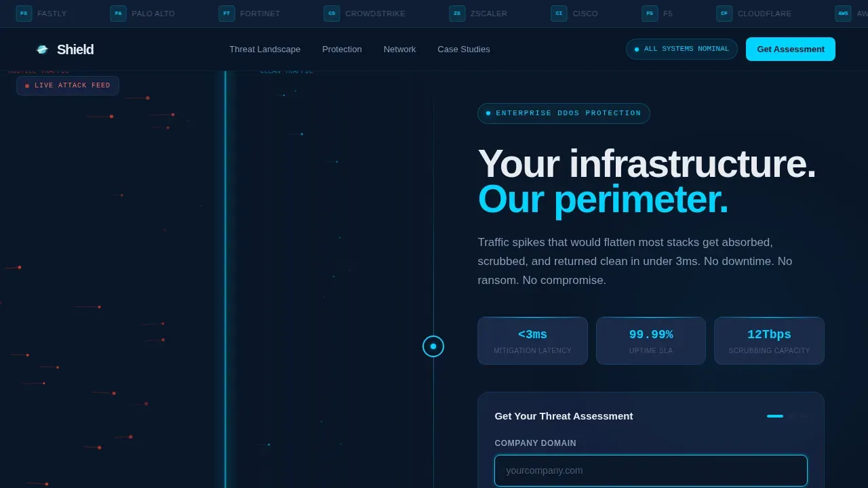Click the circular divider handle between traffic panels
868x488 pixels.
point(433,346)
